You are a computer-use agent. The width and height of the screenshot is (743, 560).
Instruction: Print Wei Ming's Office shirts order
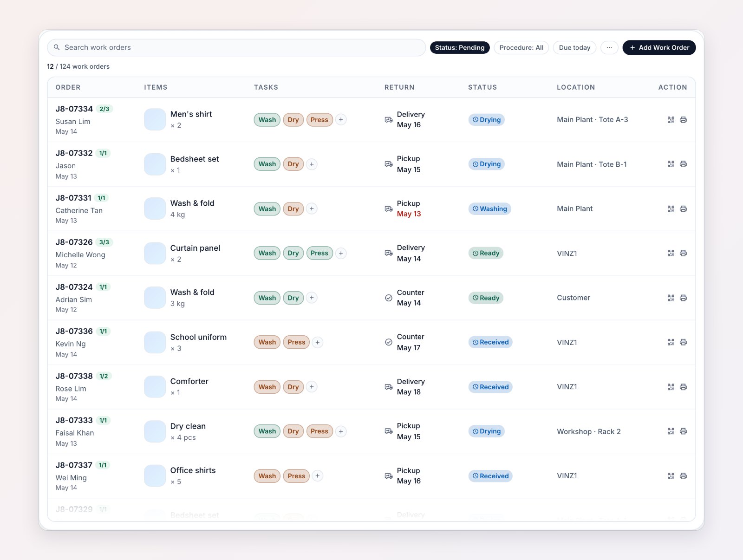coord(683,476)
